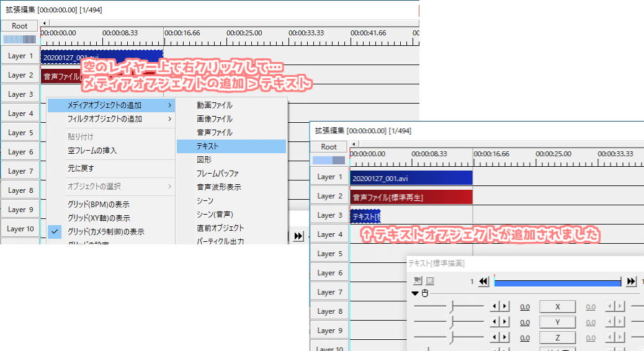Image resolution: width=644 pixels, height=351 pixels.
Task: Decrease Y value with left stepper arrow
Action: pyautogui.click(x=494, y=322)
